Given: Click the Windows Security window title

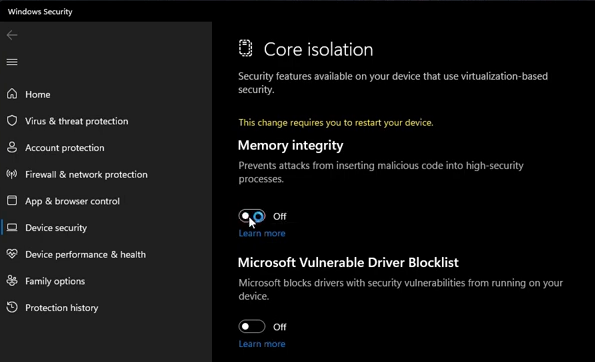Looking at the screenshot, I should click(40, 11).
